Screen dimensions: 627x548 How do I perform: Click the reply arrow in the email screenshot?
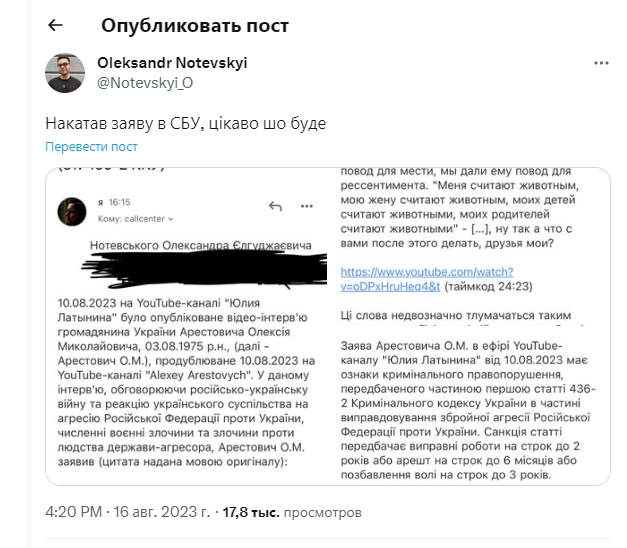(277, 206)
